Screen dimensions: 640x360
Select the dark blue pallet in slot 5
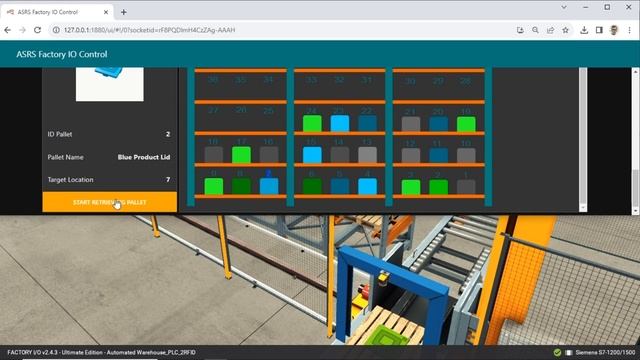coord(340,186)
